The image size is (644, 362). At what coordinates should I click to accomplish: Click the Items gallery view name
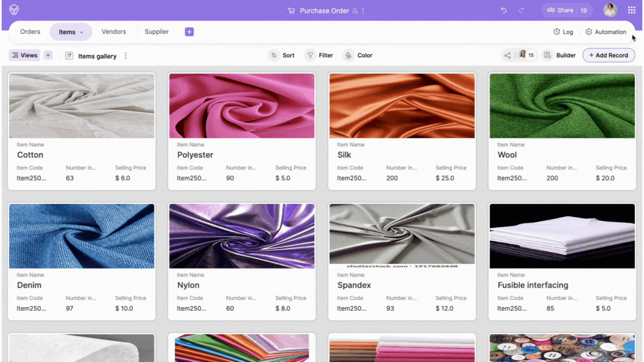pos(97,56)
